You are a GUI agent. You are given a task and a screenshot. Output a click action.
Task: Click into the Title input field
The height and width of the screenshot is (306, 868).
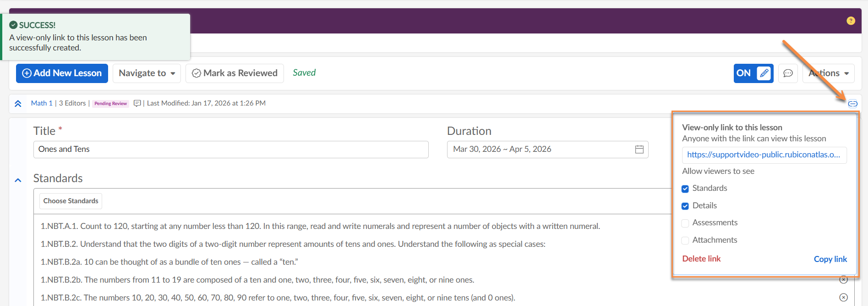coord(231,150)
